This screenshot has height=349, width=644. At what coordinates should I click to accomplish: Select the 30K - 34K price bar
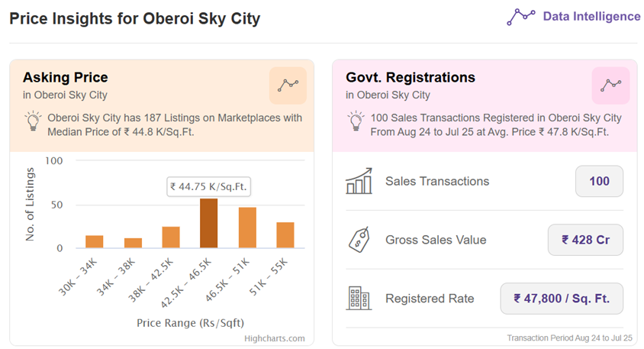click(95, 241)
